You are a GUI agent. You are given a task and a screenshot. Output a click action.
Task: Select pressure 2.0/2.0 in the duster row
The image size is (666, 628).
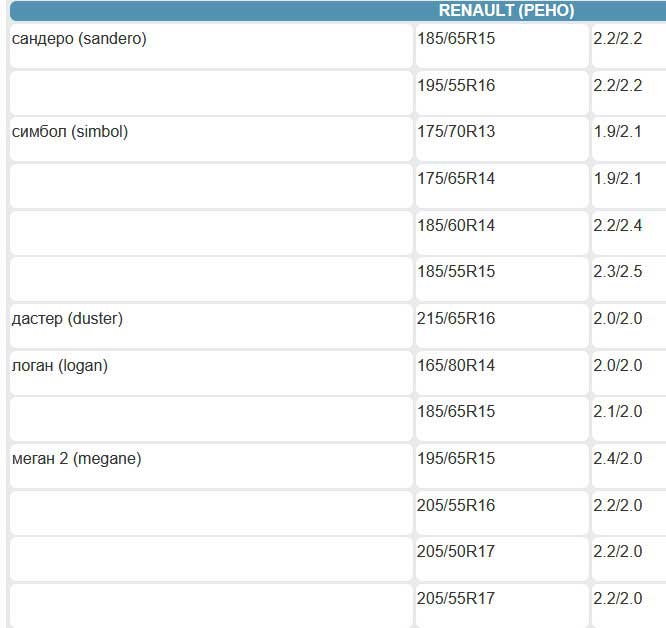(x=629, y=326)
